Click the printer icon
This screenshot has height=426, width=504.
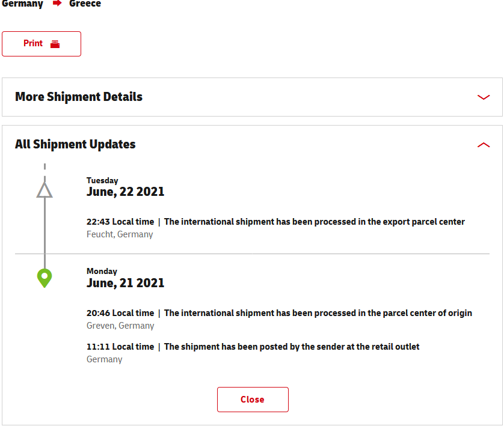click(x=55, y=44)
